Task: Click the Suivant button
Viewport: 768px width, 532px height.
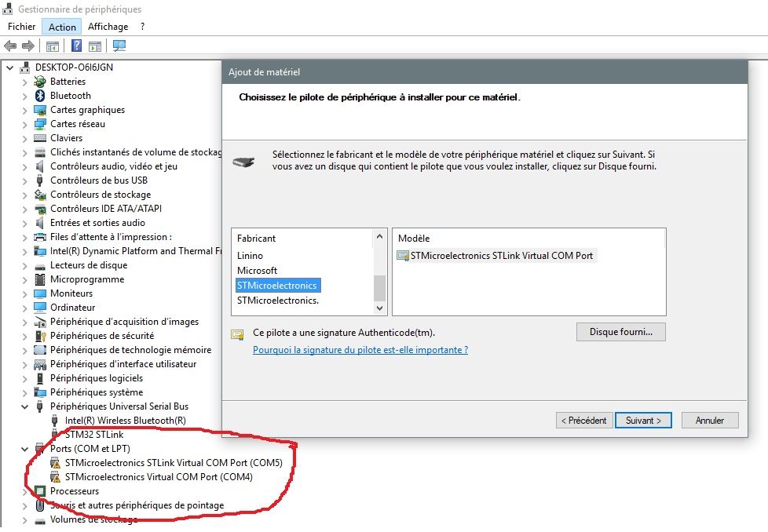Action: click(643, 421)
